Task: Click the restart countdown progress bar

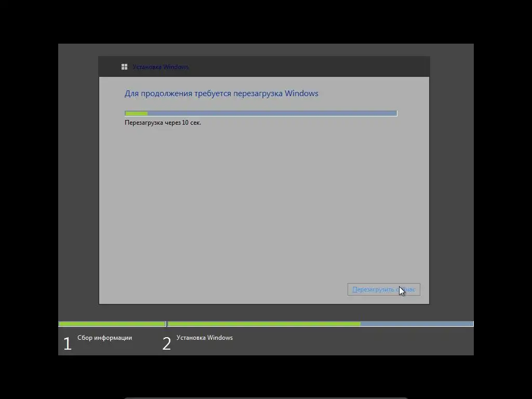Action: pyautogui.click(x=261, y=113)
